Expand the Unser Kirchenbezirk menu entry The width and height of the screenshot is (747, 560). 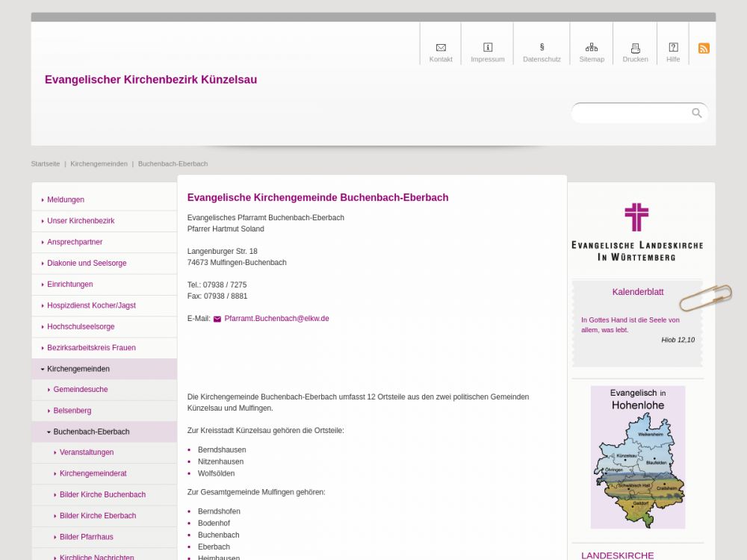(x=43, y=221)
